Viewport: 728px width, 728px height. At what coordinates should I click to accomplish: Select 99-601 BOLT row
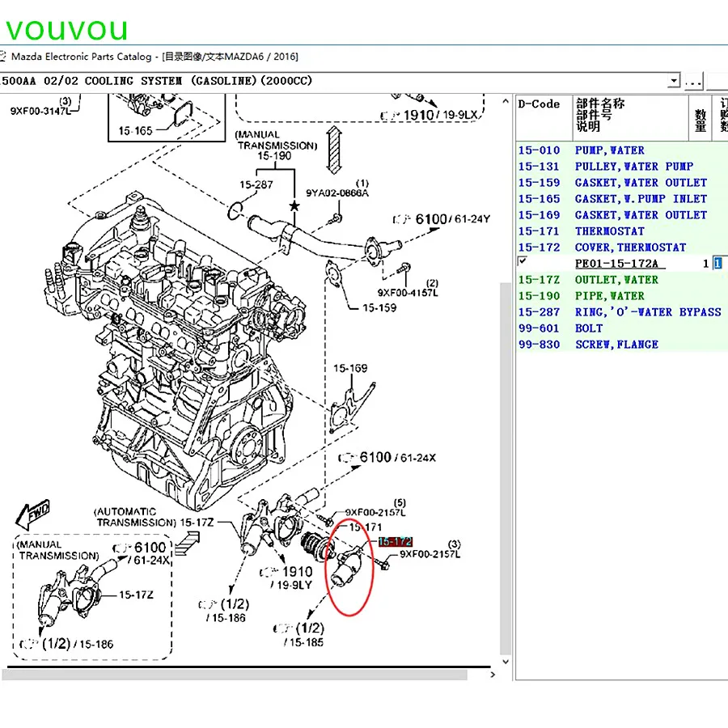click(x=622, y=328)
